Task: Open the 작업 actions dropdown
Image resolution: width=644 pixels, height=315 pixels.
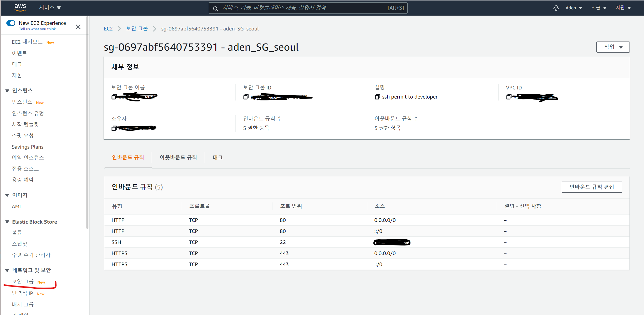Action: [613, 47]
